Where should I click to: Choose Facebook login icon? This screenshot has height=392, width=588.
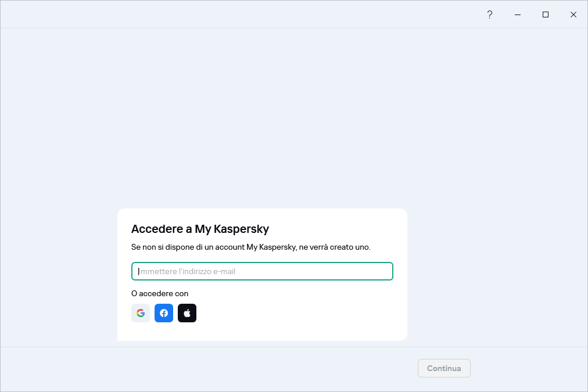[164, 313]
